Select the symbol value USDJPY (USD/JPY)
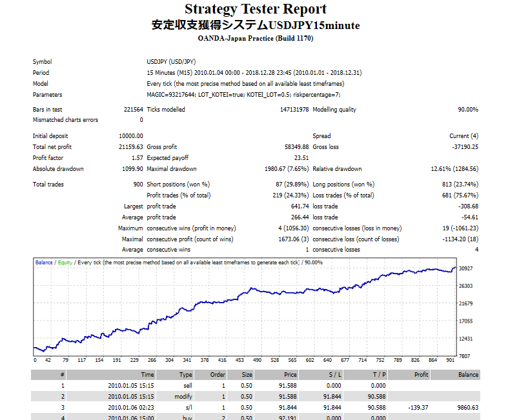519x420 pixels. pos(171,62)
